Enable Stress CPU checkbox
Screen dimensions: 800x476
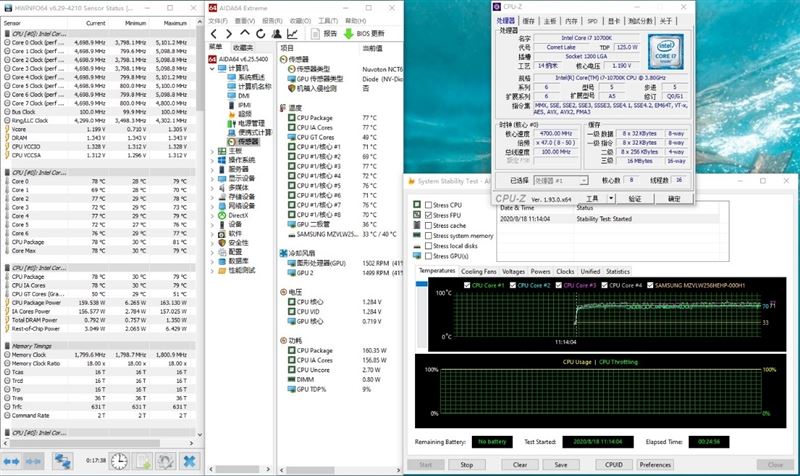pyautogui.click(x=429, y=205)
